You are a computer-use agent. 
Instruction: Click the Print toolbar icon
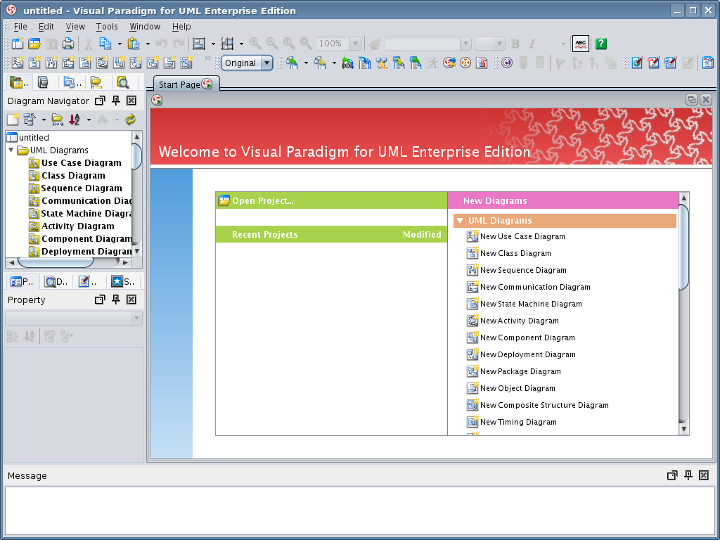(68, 44)
